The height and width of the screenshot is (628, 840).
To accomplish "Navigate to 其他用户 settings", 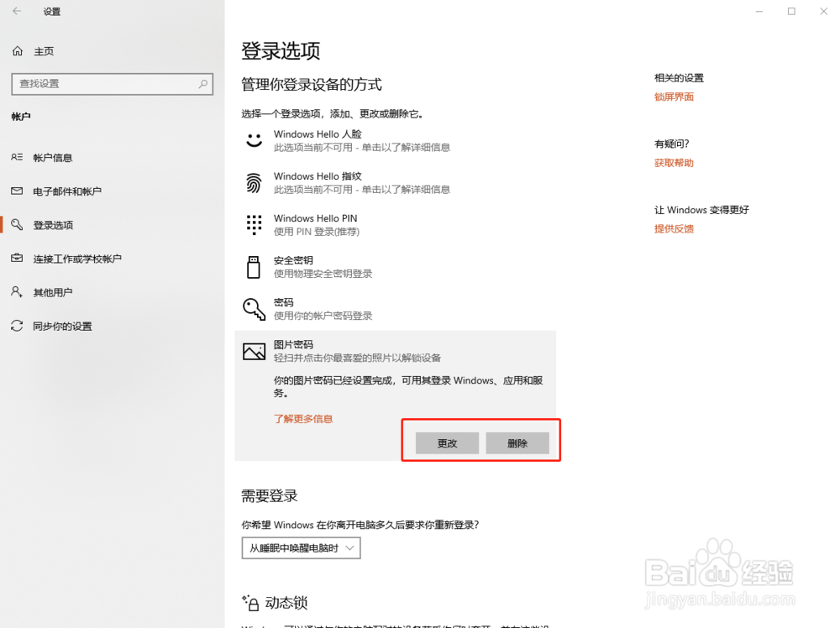I will (52, 292).
